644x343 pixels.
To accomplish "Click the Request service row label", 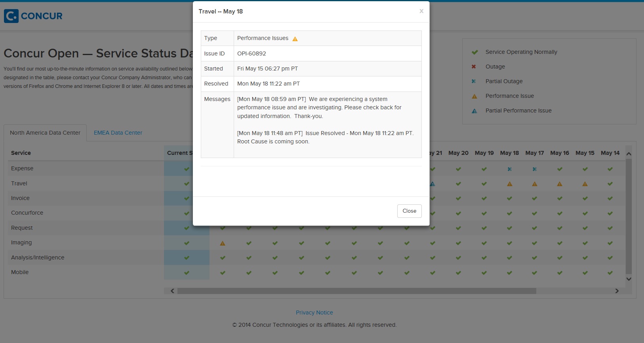I will [22, 228].
